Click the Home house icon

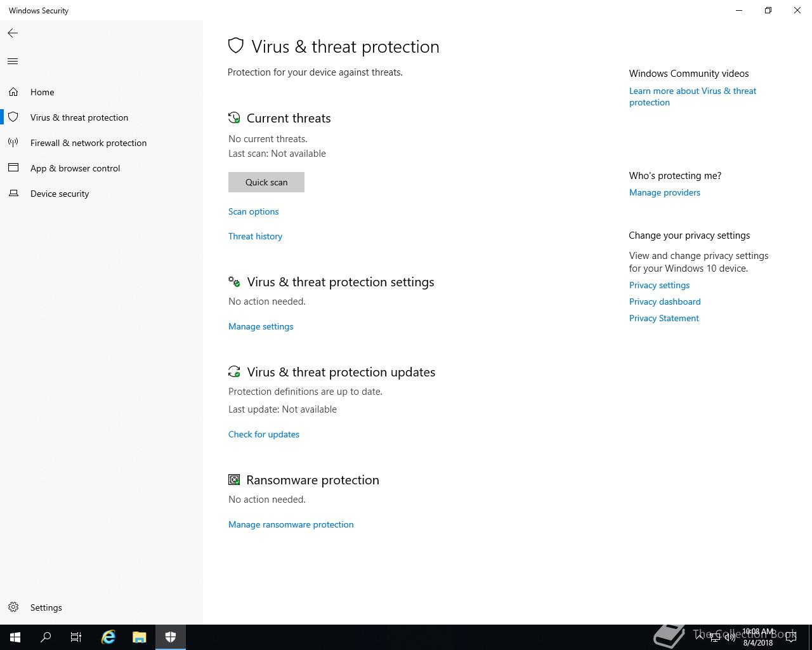click(13, 92)
